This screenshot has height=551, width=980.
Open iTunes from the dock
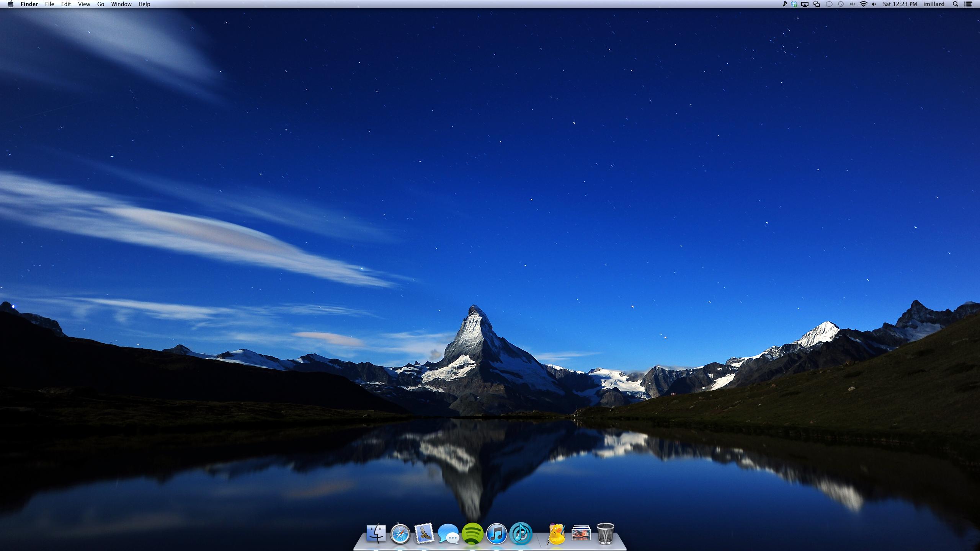pyautogui.click(x=497, y=533)
